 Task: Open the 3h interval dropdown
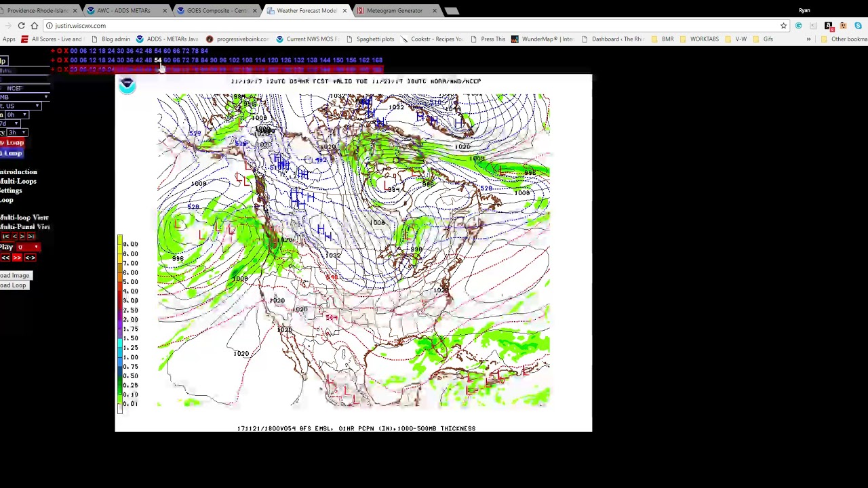pyautogui.click(x=17, y=133)
